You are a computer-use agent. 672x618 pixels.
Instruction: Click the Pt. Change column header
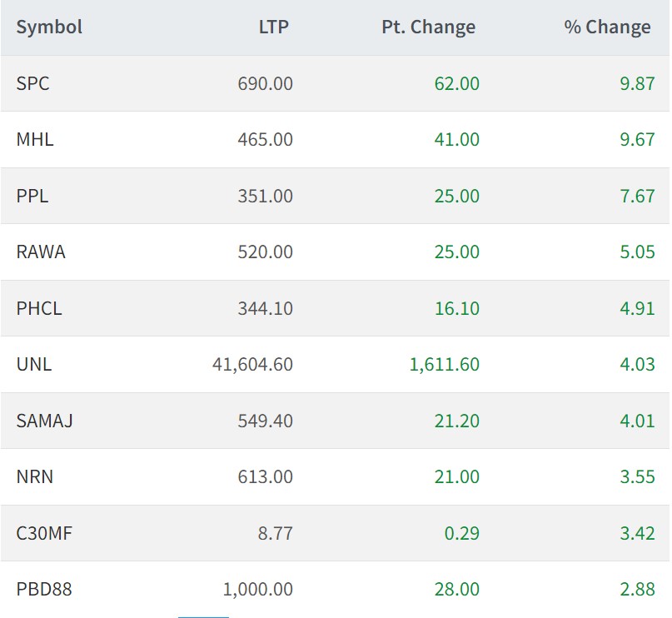click(x=428, y=27)
